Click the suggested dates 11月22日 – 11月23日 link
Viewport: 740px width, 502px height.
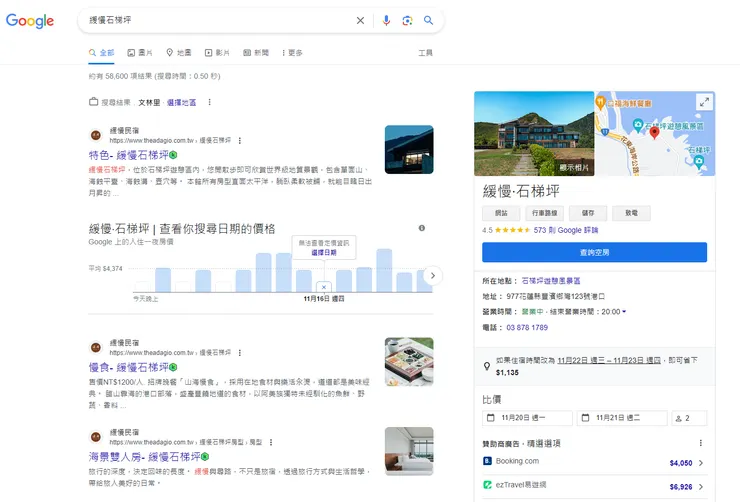tap(609, 360)
